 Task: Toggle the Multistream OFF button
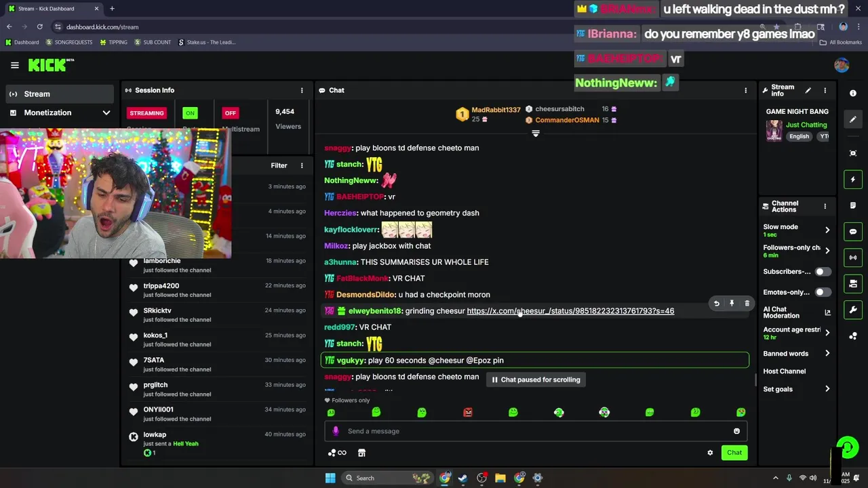[231, 113]
